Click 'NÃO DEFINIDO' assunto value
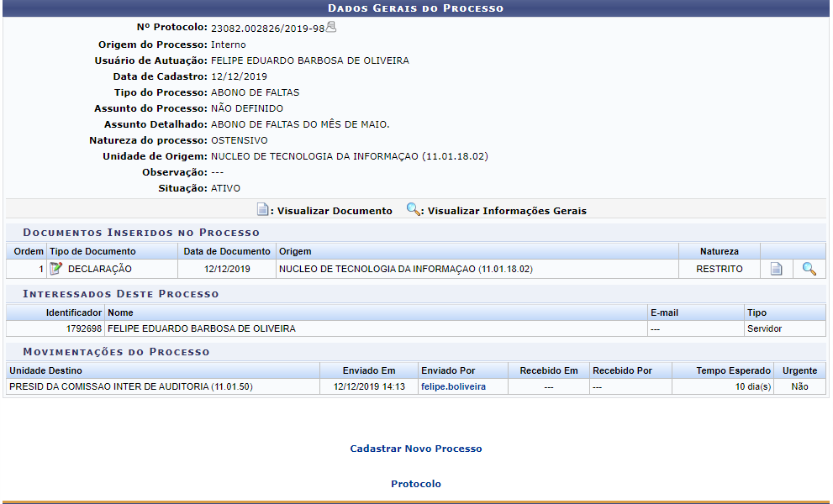This screenshot has height=504, width=833. point(247,108)
